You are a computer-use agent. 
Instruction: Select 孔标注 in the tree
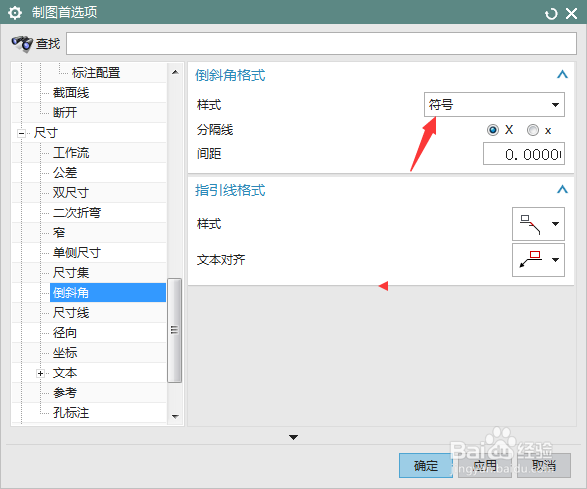pyautogui.click(x=71, y=413)
